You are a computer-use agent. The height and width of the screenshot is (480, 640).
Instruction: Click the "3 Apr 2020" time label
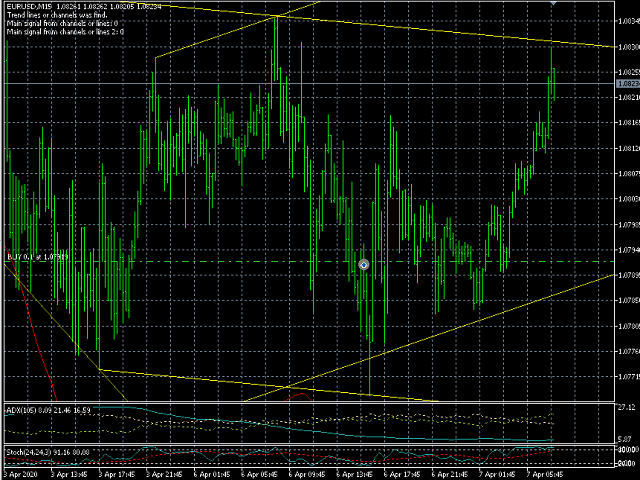pyautogui.click(x=20, y=475)
